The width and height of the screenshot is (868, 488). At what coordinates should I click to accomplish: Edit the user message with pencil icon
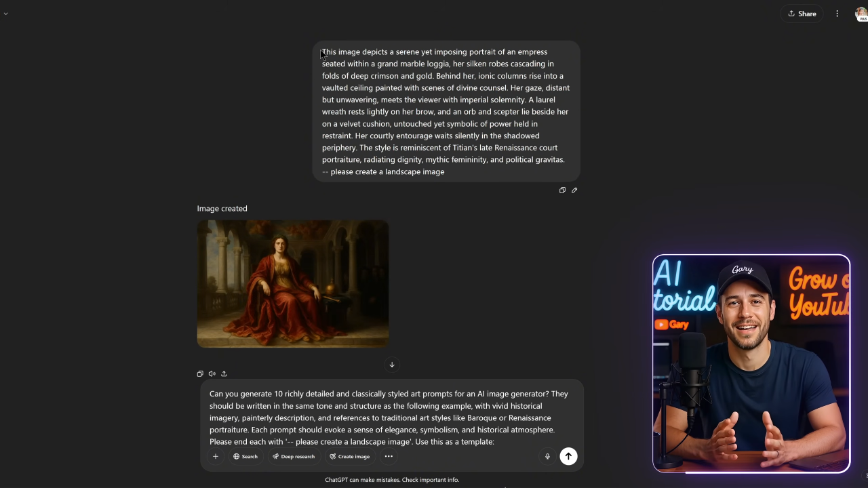pos(574,190)
